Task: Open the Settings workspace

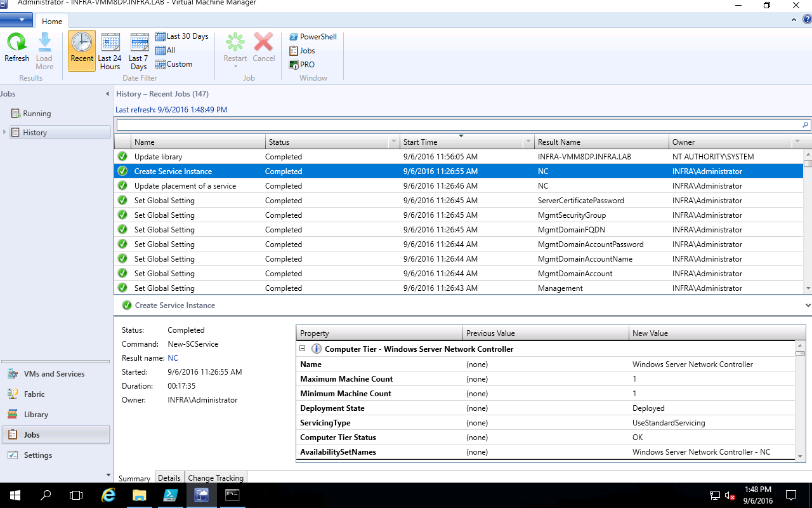Action: pos(55,455)
